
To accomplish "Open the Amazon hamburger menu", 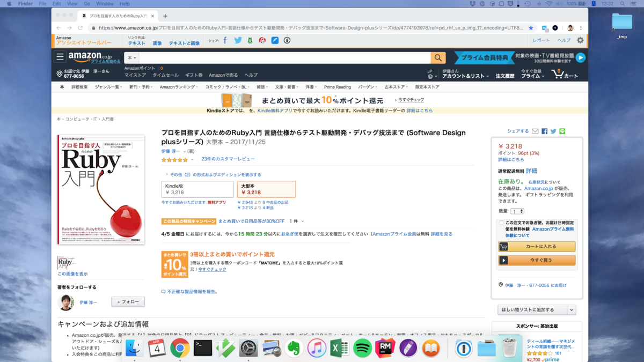I will click(x=60, y=57).
